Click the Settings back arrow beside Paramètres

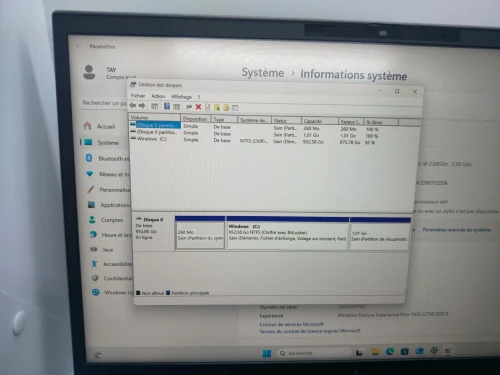79,46
